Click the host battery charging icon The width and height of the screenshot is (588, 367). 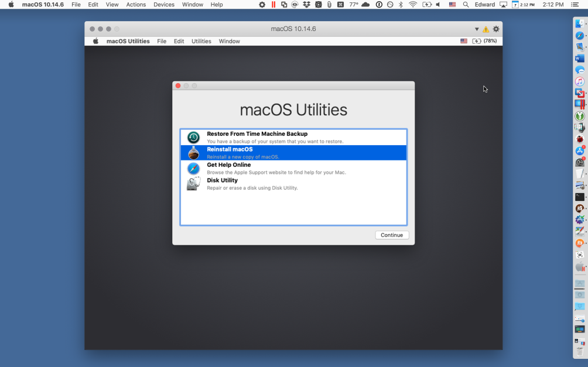(x=427, y=5)
